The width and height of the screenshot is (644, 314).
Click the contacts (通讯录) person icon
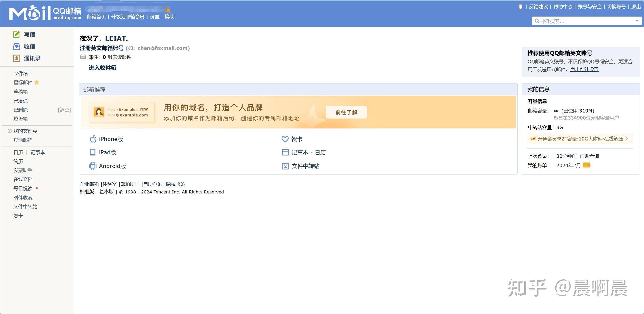click(x=16, y=58)
